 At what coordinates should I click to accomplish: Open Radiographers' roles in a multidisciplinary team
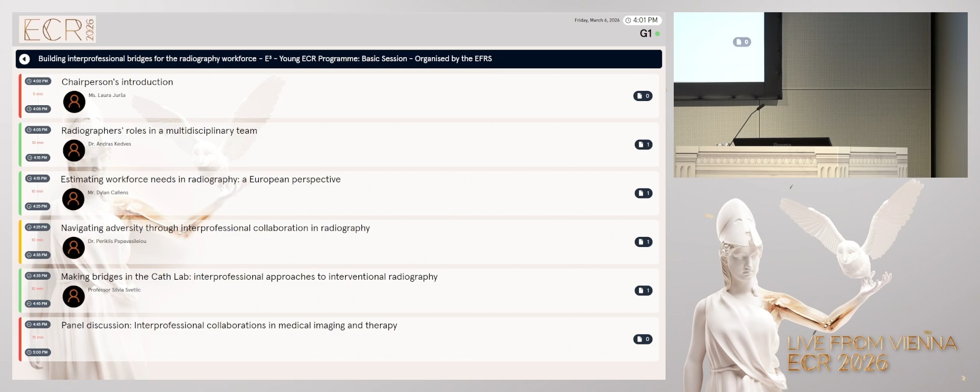(159, 131)
